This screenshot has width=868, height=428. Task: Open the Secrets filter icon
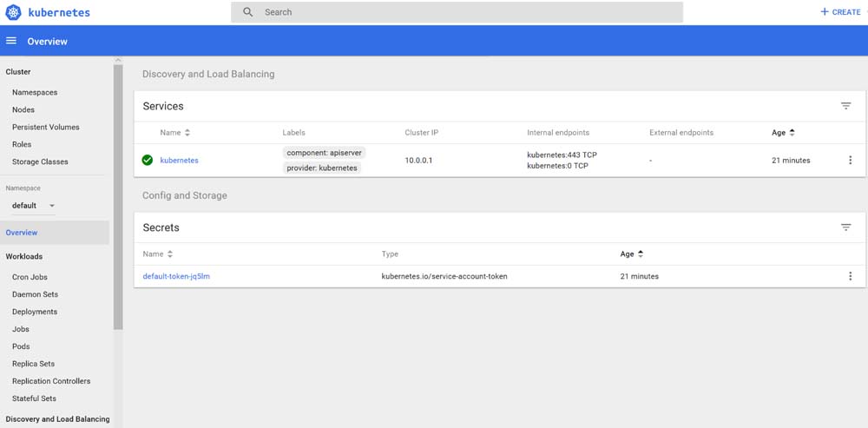845,227
